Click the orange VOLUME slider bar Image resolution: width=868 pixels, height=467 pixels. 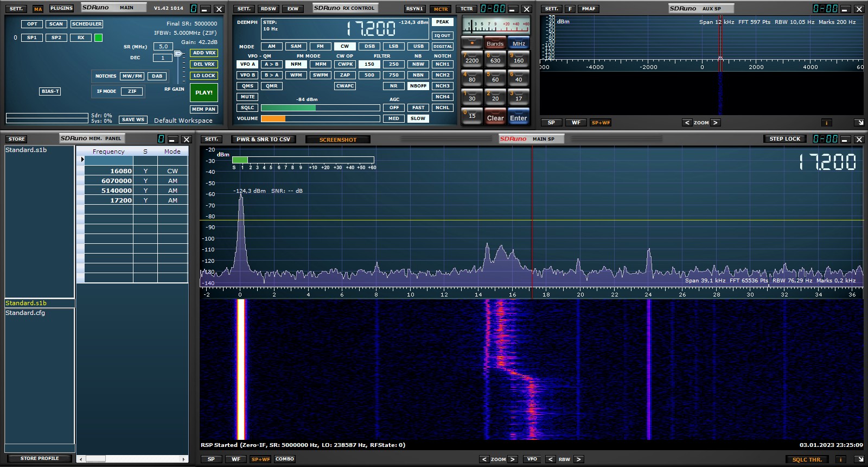pyautogui.click(x=273, y=118)
